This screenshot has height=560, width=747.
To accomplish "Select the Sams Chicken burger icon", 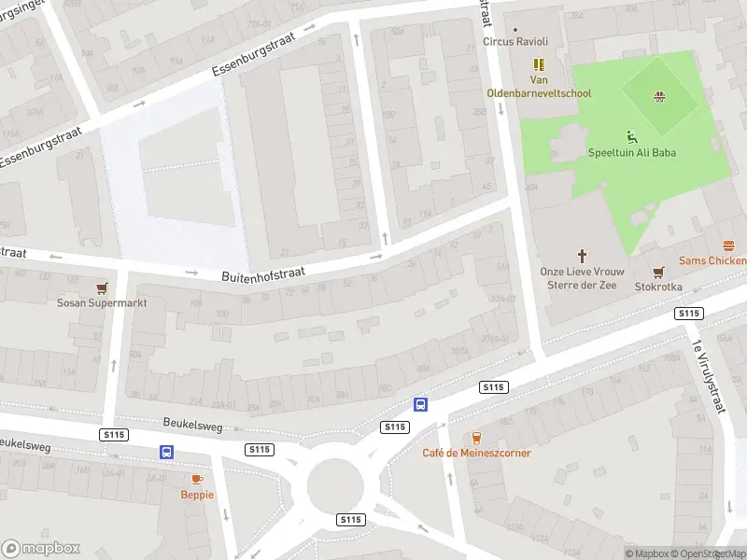I will (x=728, y=245).
